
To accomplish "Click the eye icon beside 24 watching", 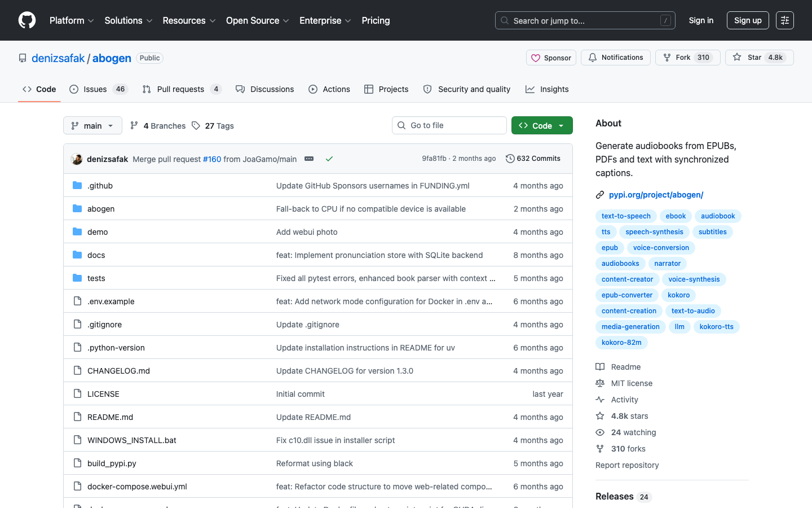I will coord(600,432).
